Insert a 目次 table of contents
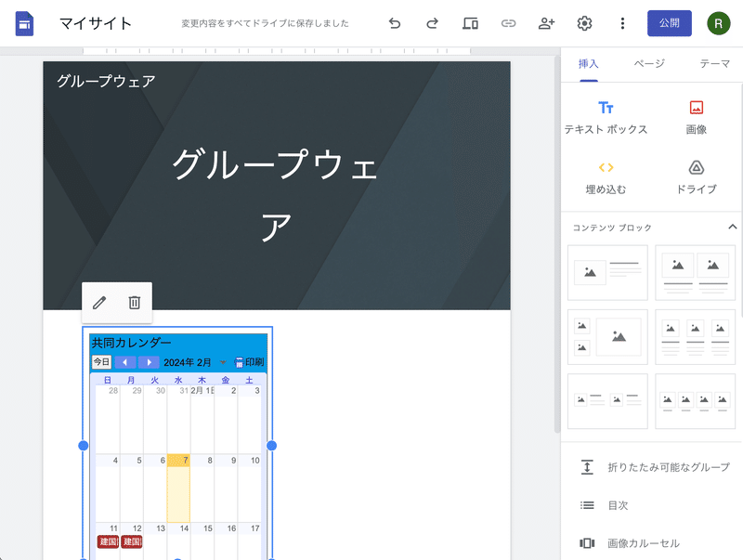 (x=605, y=505)
